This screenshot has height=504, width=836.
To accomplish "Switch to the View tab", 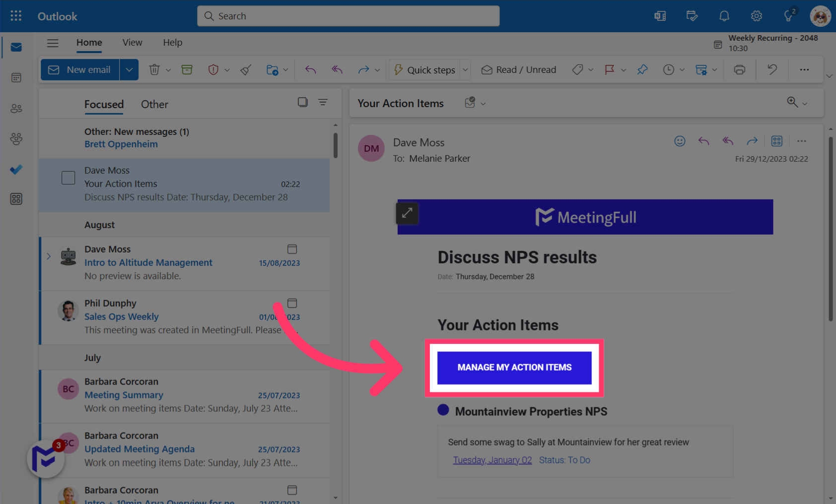I will coord(133,43).
